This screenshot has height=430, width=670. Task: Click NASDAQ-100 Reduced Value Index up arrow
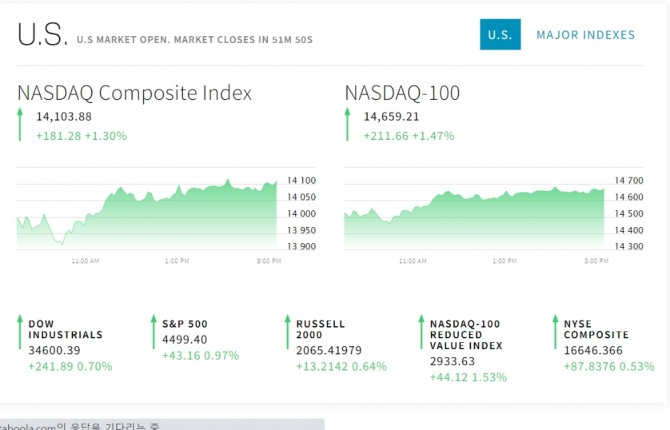point(421,332)
